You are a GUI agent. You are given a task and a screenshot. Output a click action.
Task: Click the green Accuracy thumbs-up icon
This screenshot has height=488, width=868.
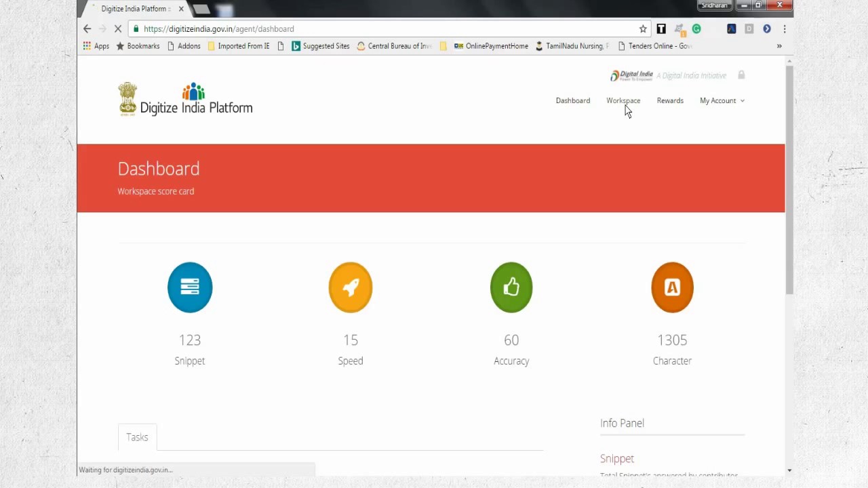pos(511,287)
